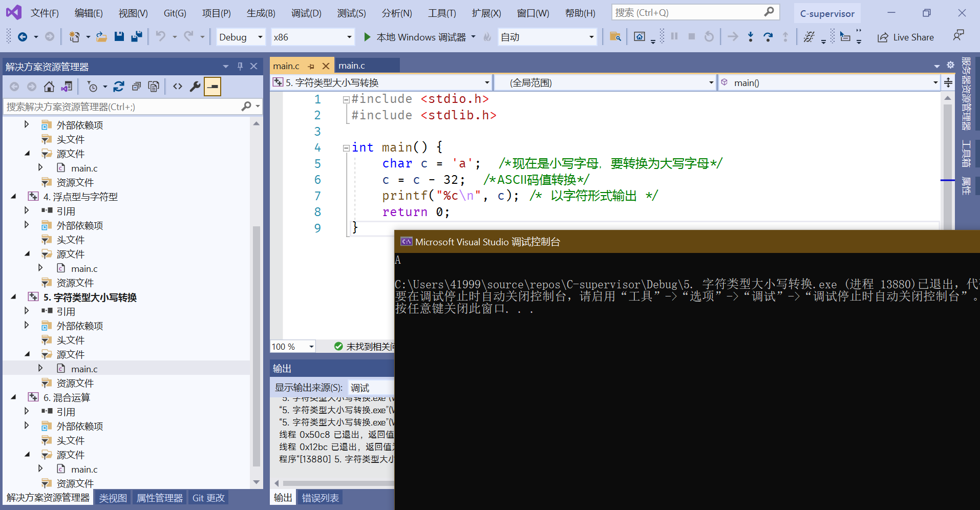Open the 工具箱 side tab
This screenshot has width=980, height=510.
(x=966, y=154)
